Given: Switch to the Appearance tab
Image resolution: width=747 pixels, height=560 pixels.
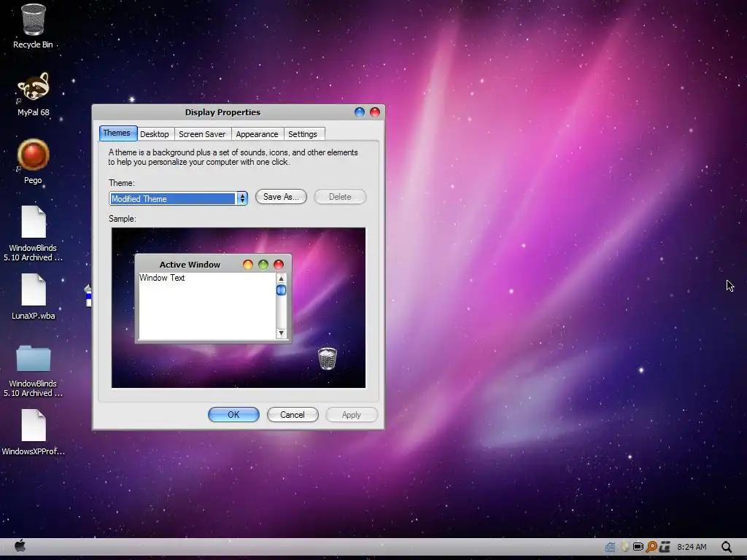Looking at the screenshot, I should click(257, 134).
